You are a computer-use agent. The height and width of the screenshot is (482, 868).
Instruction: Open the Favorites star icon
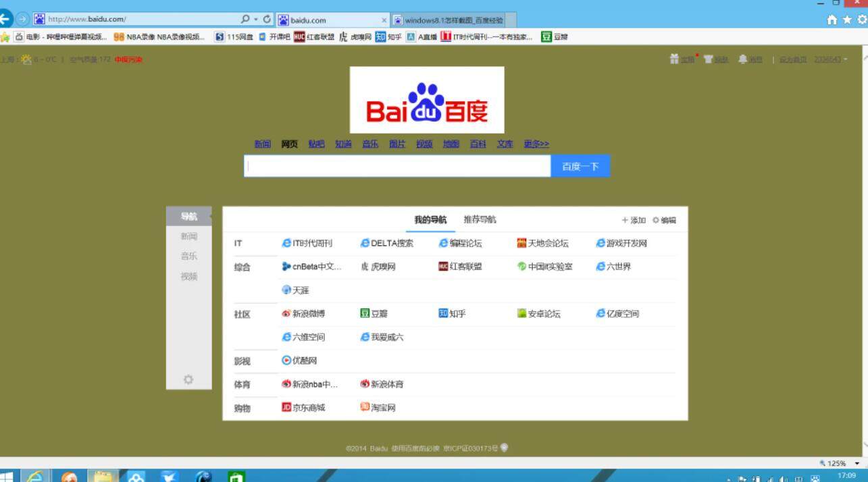click(847, 20)
